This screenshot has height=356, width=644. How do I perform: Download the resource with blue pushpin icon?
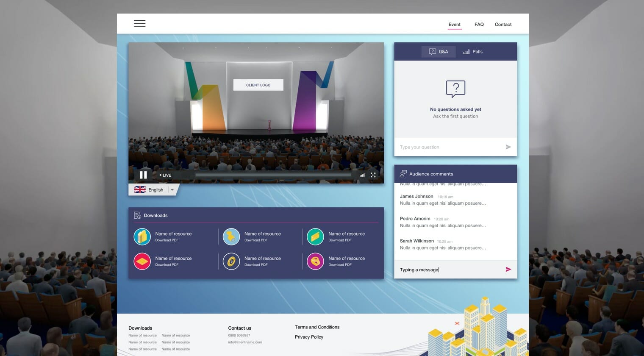click(x=231, y=237)
